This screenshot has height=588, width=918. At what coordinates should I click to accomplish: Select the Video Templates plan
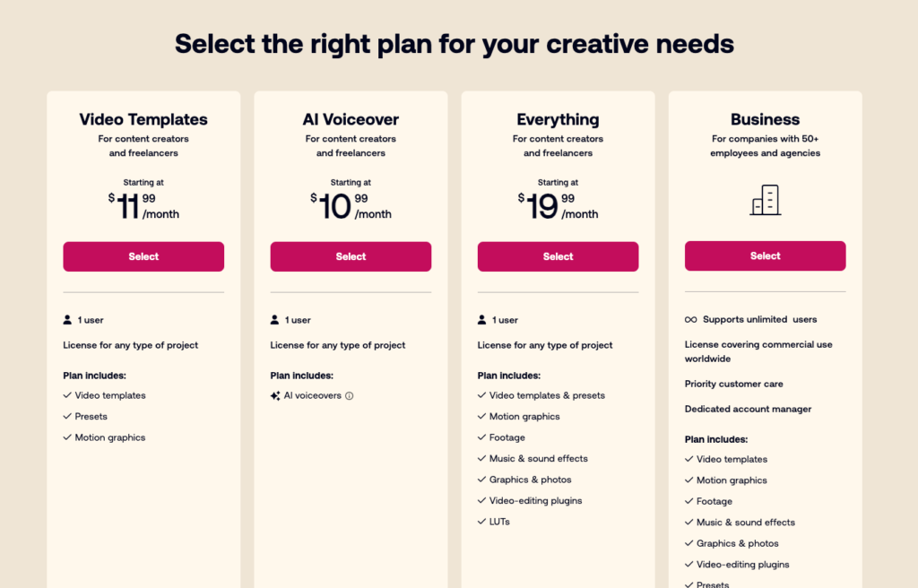point(143,256)
